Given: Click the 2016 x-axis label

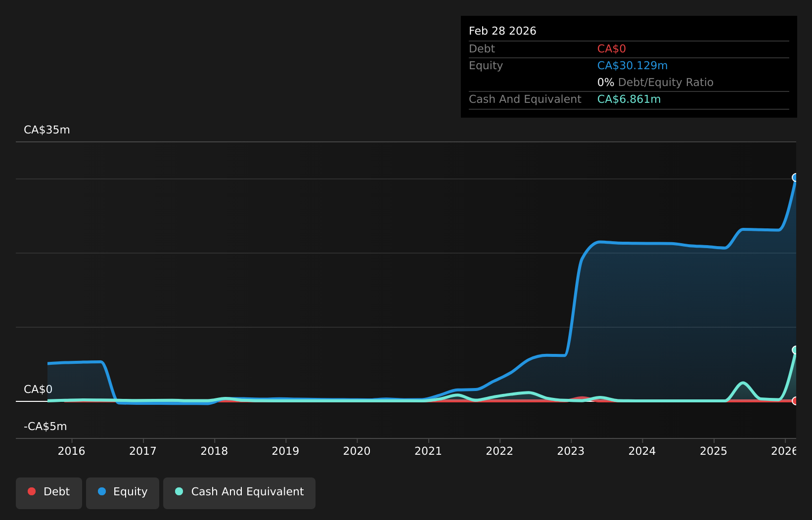Looking at the screenshot, I should pyautogui.click(x=72, y=451).
